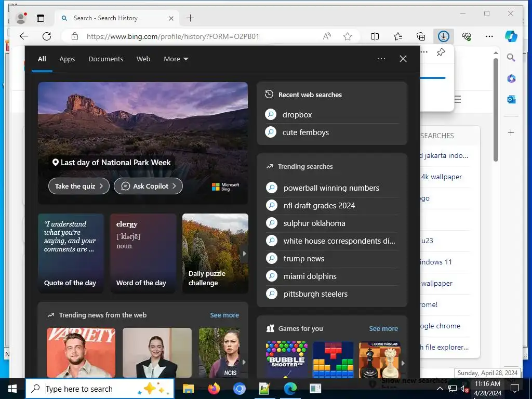Launch Firefox from taskbar
Viewport: 532px width, 399px height.
tap(214, 389)
